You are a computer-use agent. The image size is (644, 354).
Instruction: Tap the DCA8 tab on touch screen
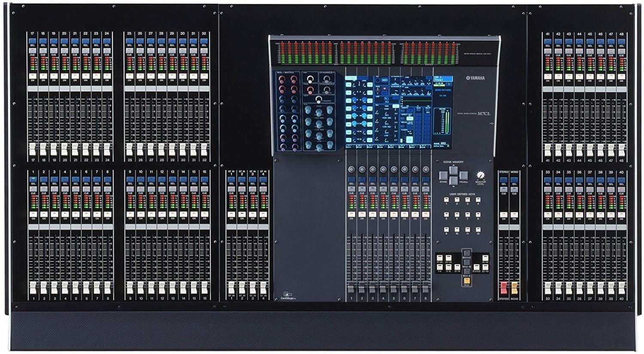[x=426, y=147]
